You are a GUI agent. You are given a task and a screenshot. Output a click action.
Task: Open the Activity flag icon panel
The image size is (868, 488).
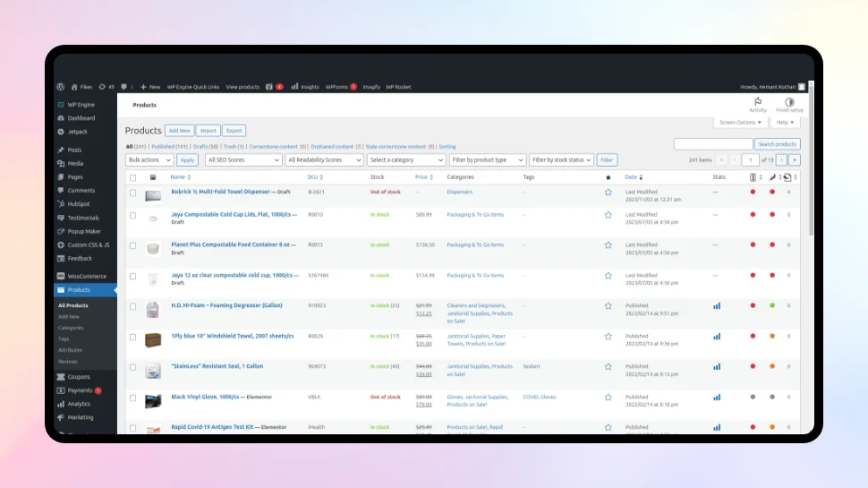[758, 103]
